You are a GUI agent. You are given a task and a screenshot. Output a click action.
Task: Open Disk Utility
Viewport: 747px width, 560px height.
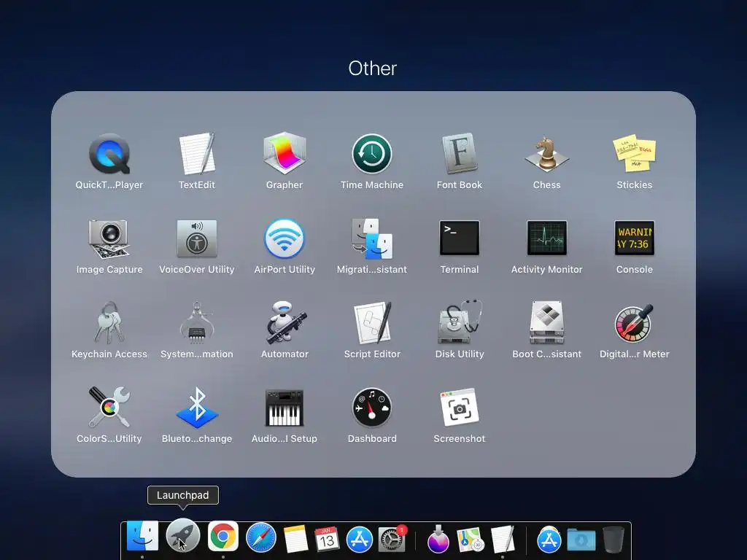[460, 322]
